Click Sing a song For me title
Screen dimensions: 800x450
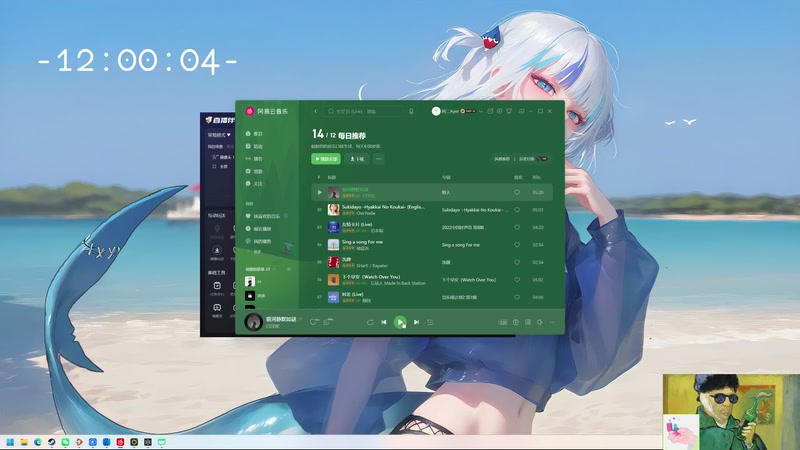point(362,242)
